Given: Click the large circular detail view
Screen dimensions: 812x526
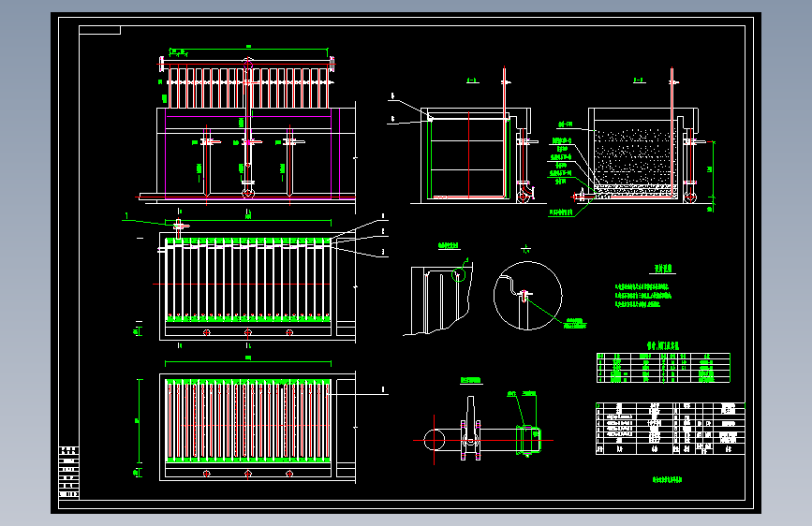Looking at the screenshot, I should click(527, 296).
